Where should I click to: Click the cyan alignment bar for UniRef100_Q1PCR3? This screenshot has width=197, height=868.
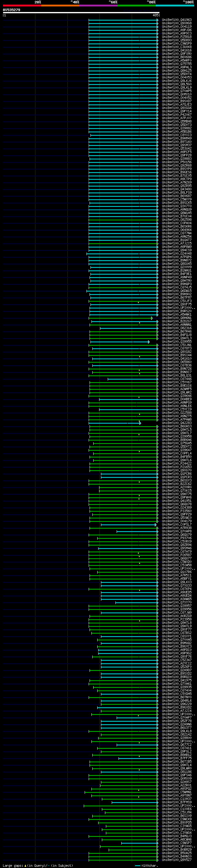point(130,477)
